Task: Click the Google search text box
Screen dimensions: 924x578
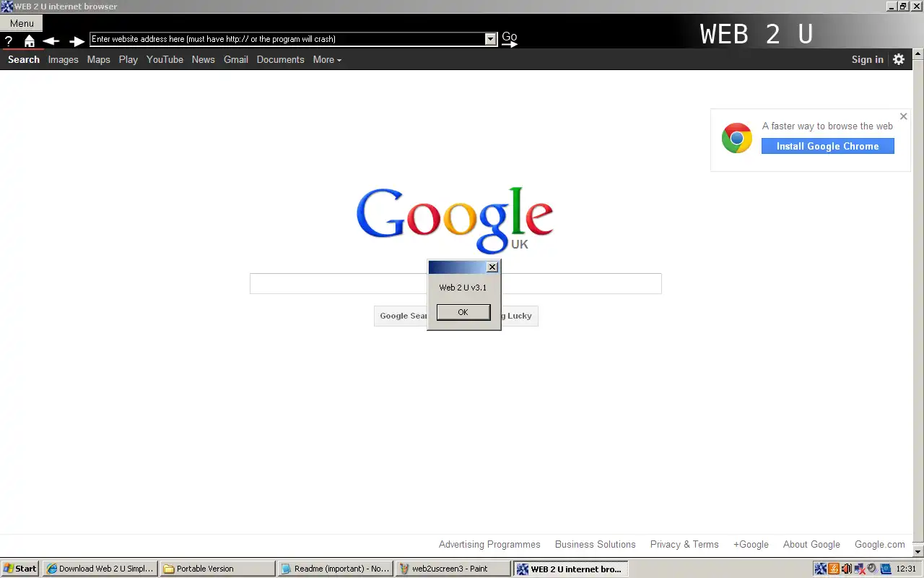Action: [x=456, y=284]
